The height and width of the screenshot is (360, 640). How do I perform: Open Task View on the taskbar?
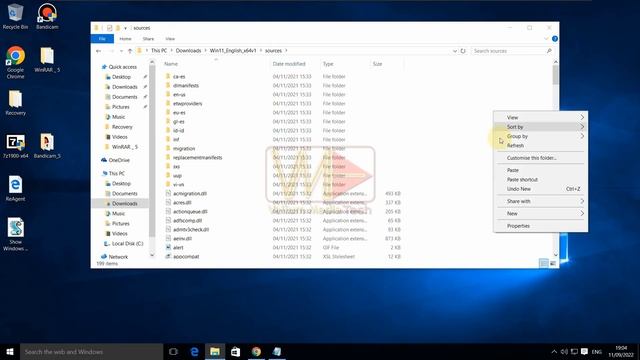coord(173,351)
